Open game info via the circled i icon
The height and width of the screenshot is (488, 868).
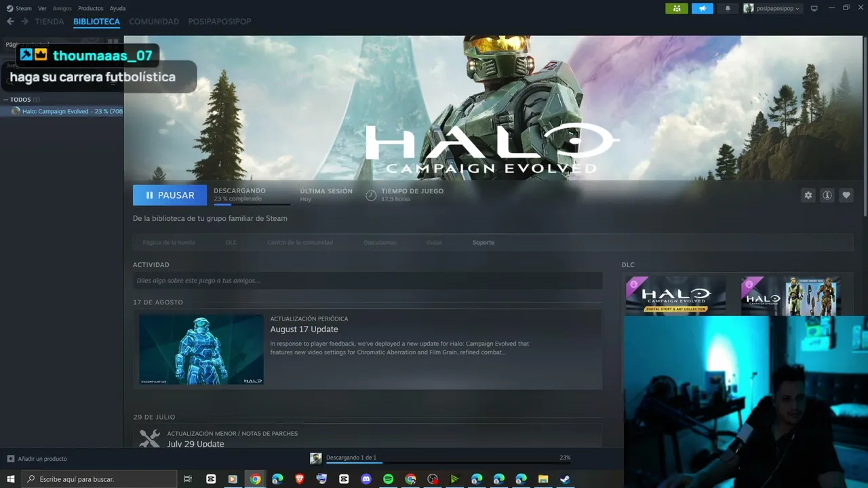coord(827,195)
